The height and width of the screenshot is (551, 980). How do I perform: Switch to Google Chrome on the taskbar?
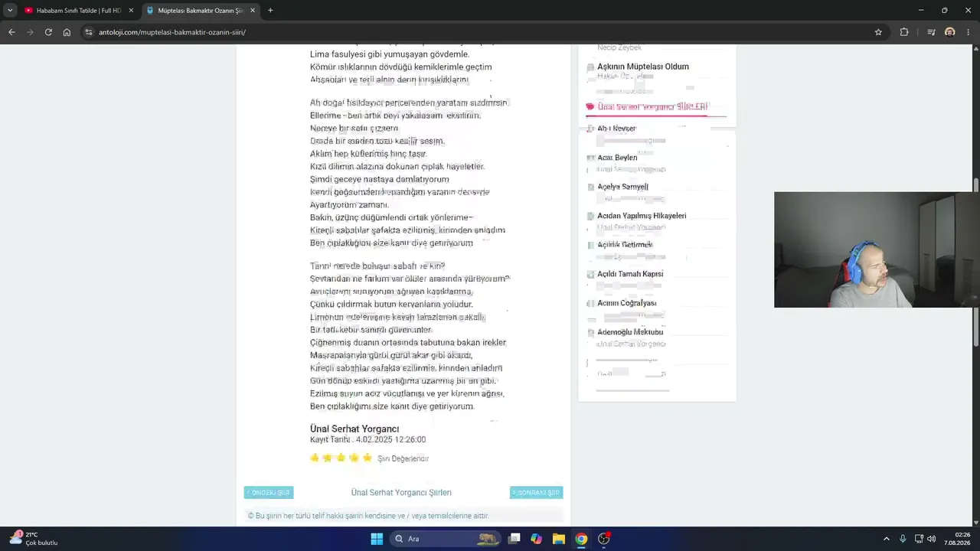(x=581, y=539)
